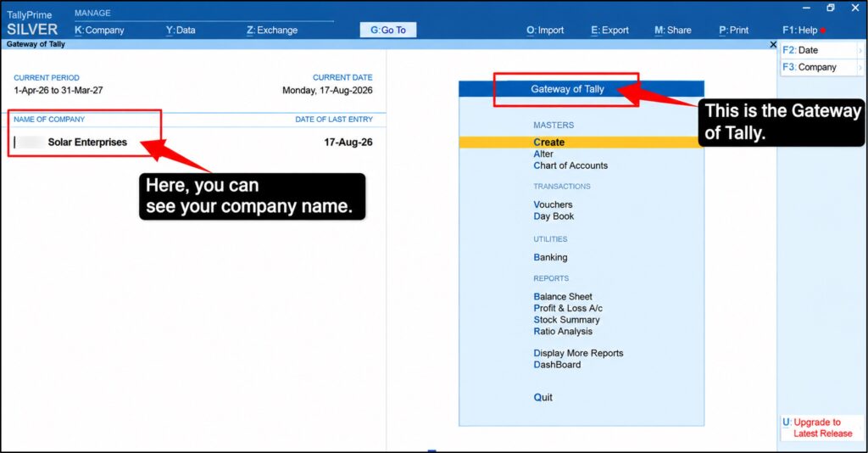Open the Balance Sheet report
Viewport: 868px width, 453px height.
pos(563,297)
